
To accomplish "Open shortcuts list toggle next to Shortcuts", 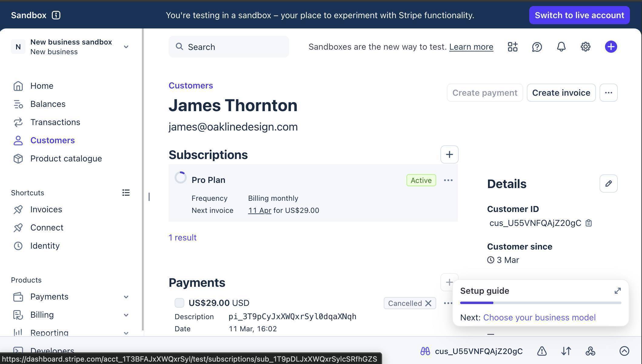I will (126, 193).
